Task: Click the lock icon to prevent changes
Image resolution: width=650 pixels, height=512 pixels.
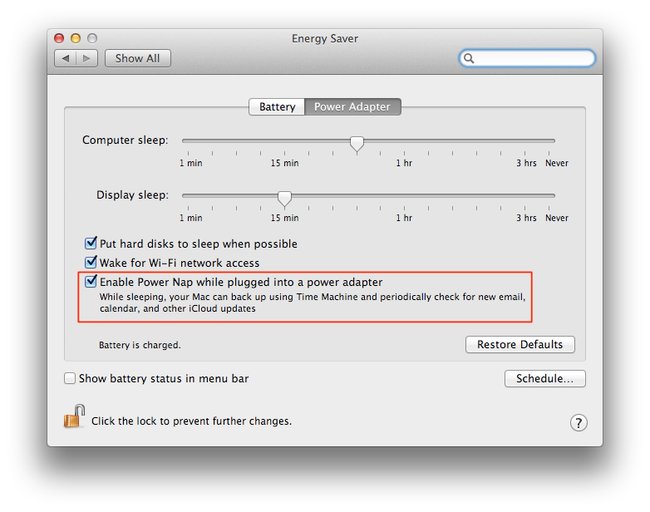Action: 74,416
